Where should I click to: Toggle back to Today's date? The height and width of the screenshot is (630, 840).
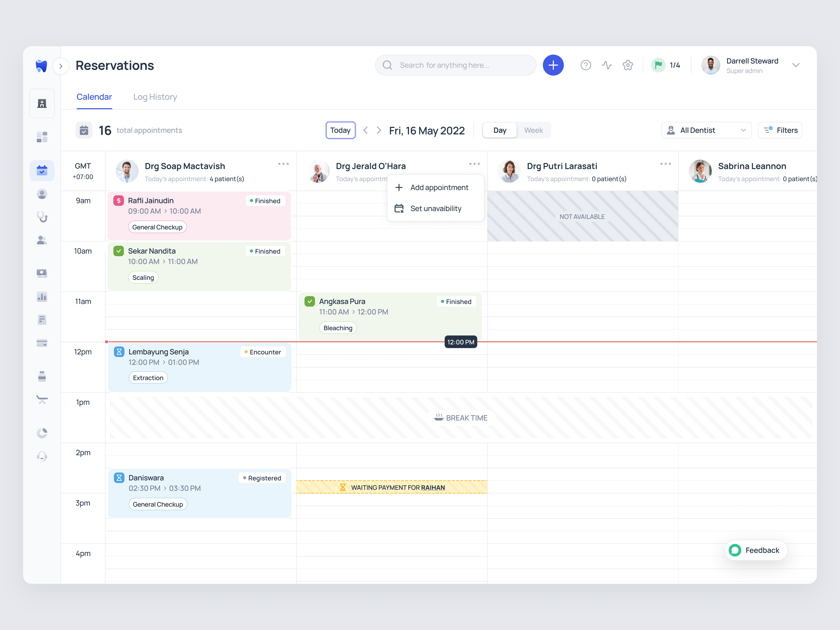tap(340, 130)
